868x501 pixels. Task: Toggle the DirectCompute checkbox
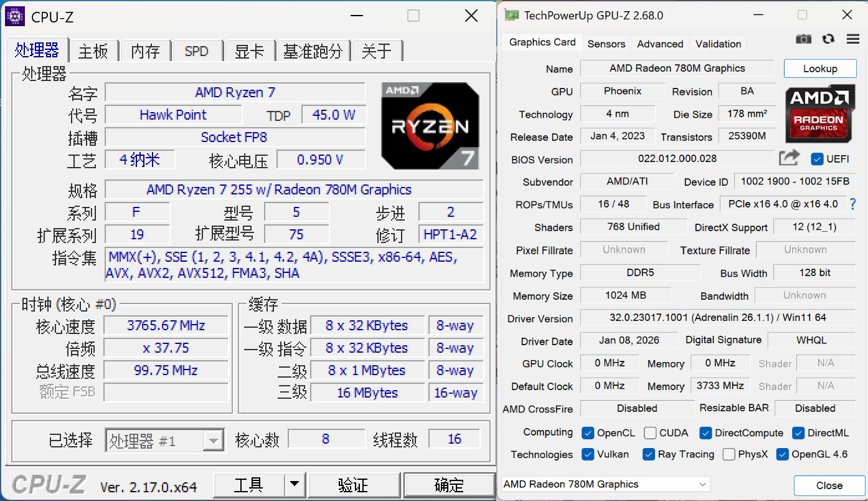[x=705, y=433]
